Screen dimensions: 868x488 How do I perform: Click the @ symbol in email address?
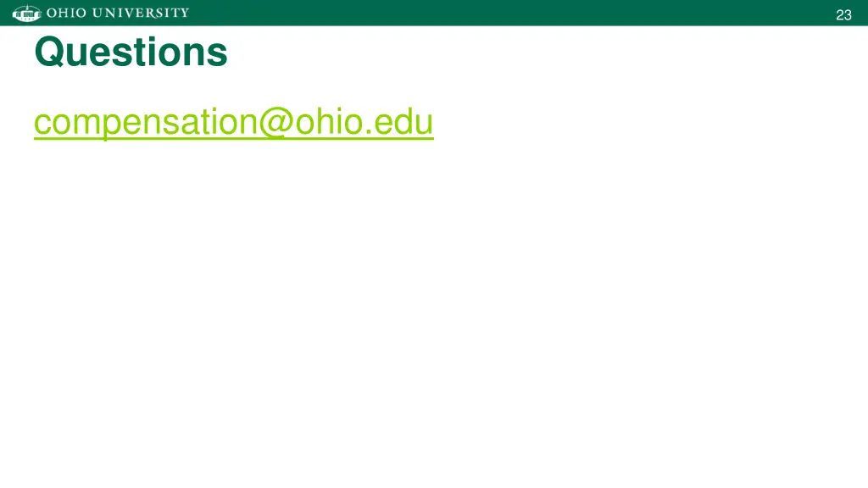276,122
